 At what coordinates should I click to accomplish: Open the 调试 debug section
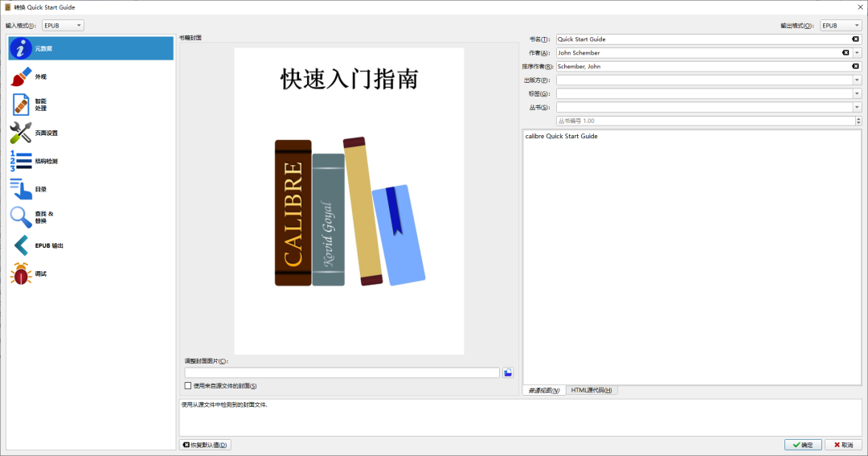[x=91, y=273]
